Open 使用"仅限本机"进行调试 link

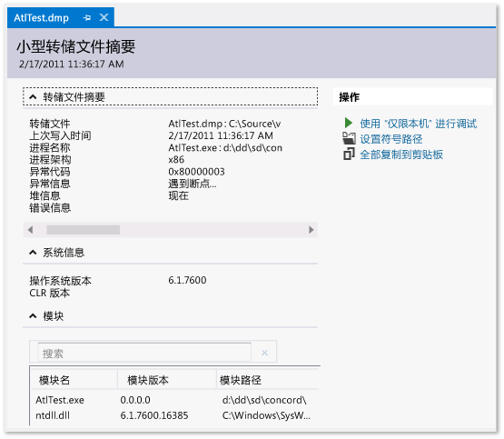pyautogui.click(x=418, y=124)
